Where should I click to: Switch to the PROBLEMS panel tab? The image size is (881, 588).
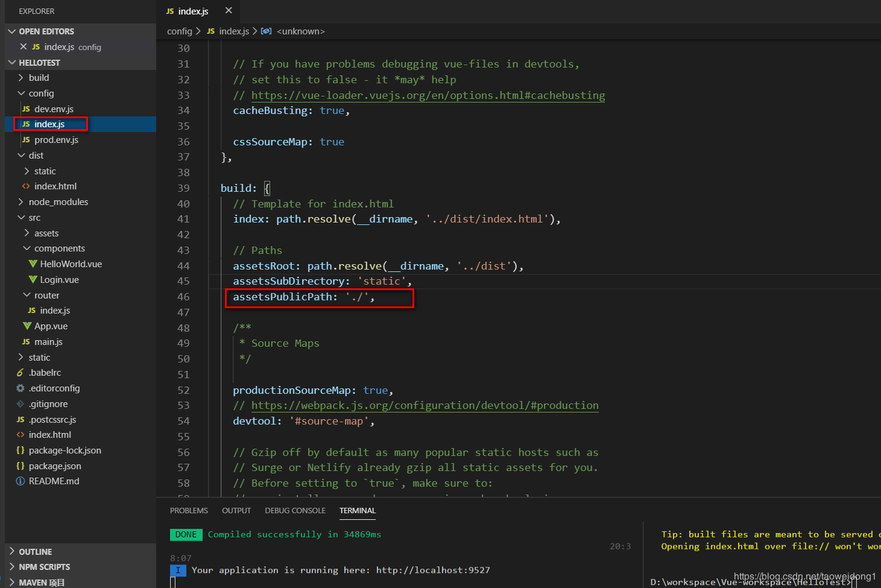pos(189,511)
